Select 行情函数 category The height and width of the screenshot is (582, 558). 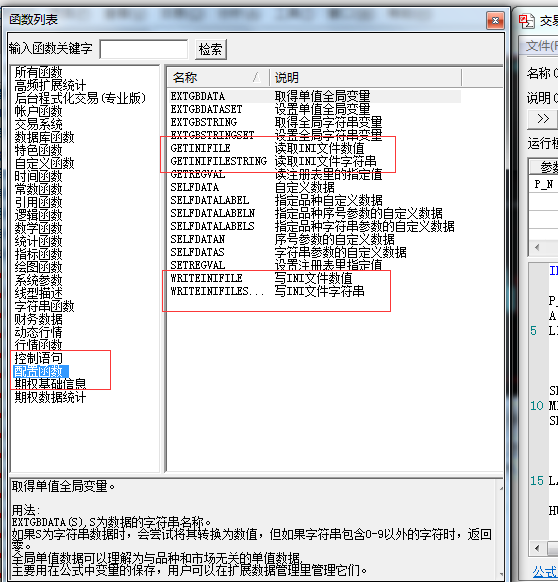[38, 345]
